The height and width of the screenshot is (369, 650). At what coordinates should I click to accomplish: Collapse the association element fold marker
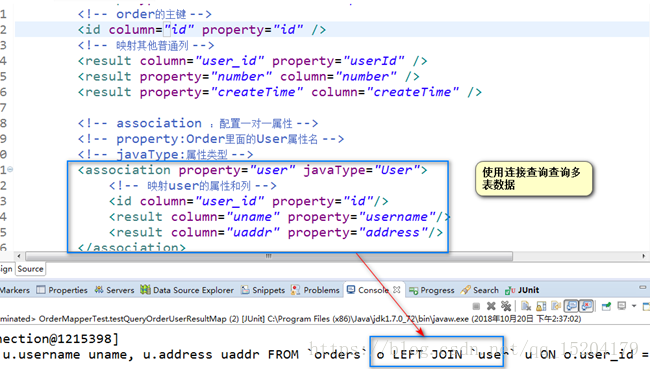pyautogui.click(x=10, y=170)
